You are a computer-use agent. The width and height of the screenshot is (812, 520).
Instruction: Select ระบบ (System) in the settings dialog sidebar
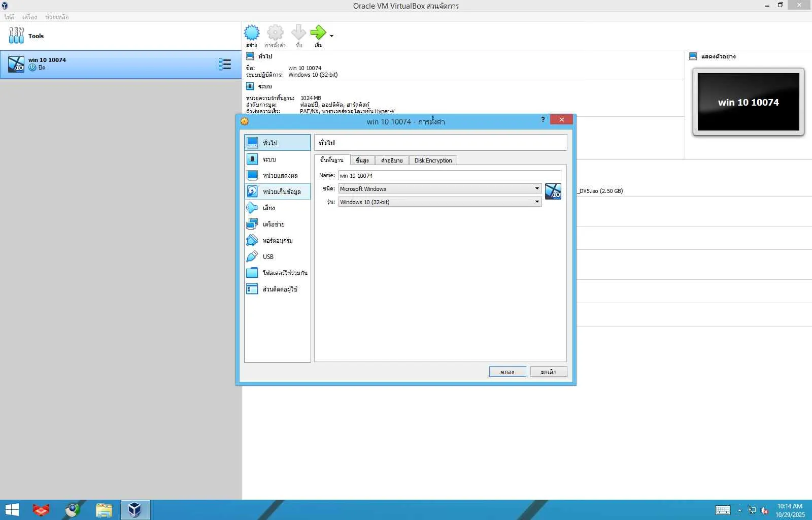click(278, 159)
